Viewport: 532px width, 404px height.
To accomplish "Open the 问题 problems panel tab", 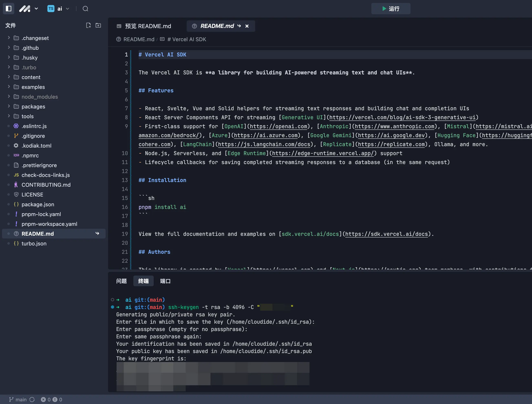I will click(121, 281).
